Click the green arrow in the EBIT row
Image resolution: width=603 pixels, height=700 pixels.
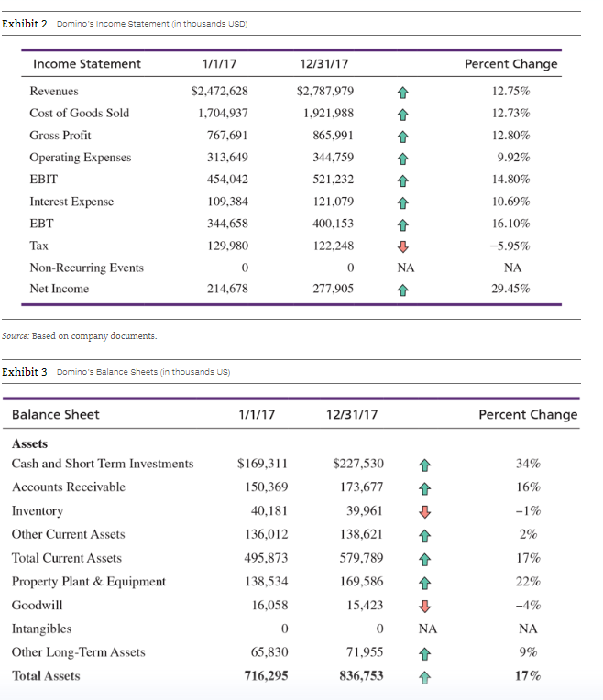[402, 180]
